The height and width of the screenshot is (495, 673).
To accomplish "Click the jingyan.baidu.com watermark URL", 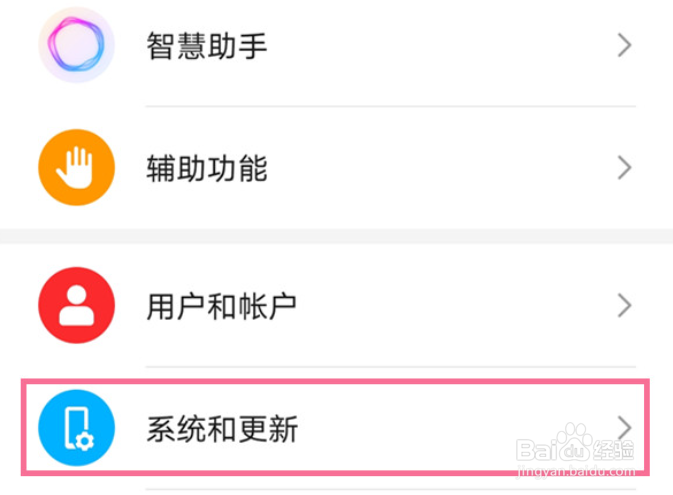I will (x=576, y=471).
